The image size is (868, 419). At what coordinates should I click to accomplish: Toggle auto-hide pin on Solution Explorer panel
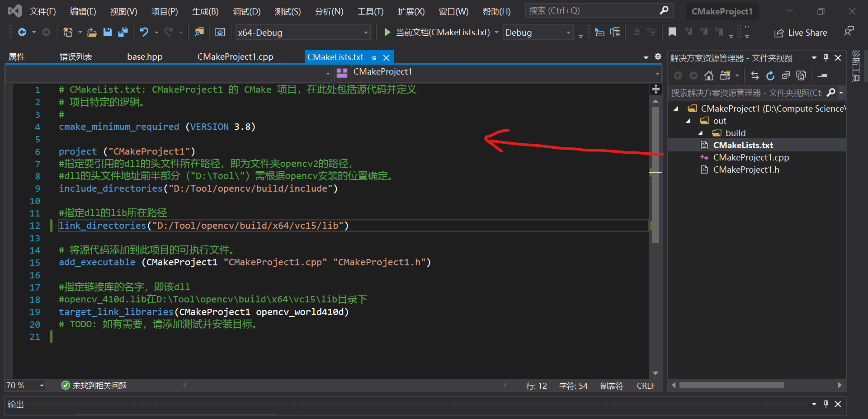pyautogui.click(x=826, y=58)
